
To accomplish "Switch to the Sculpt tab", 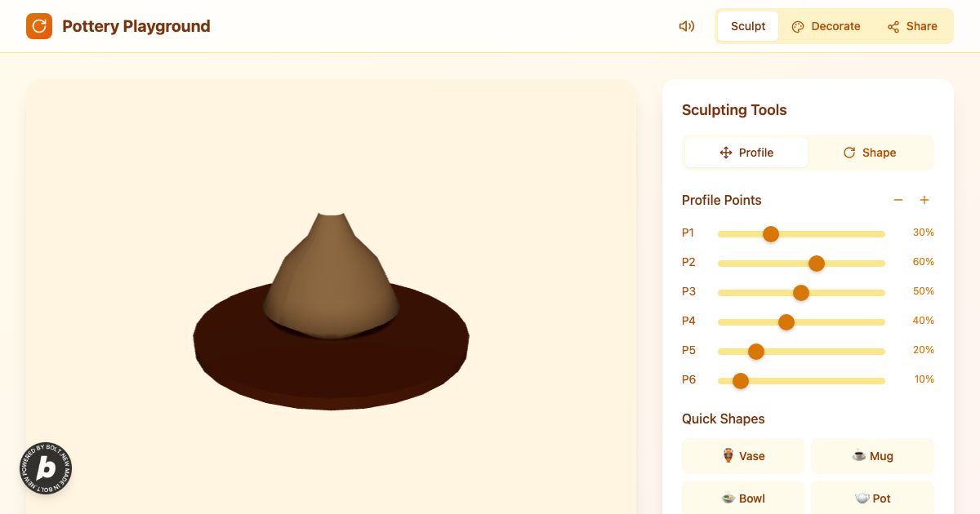I will pos(748,26).
